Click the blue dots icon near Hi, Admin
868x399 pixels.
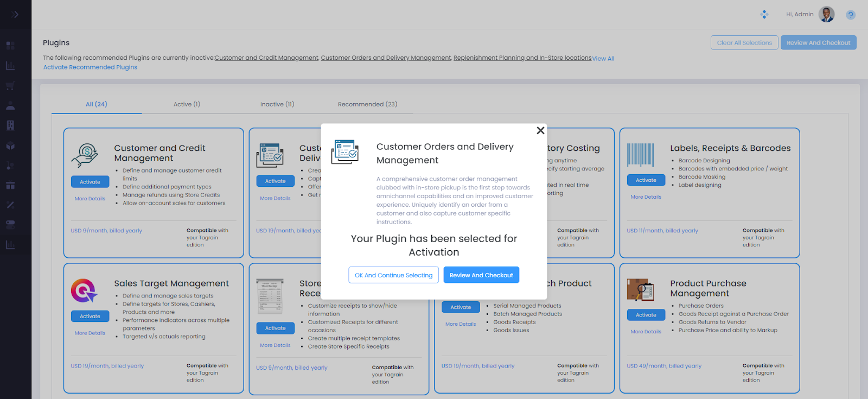click(x=764, y=15)
